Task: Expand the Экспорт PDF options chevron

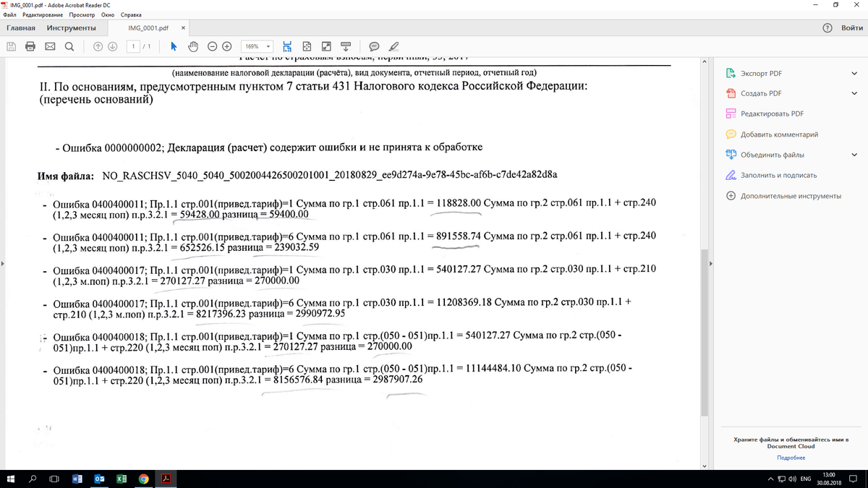Action: 854,74
